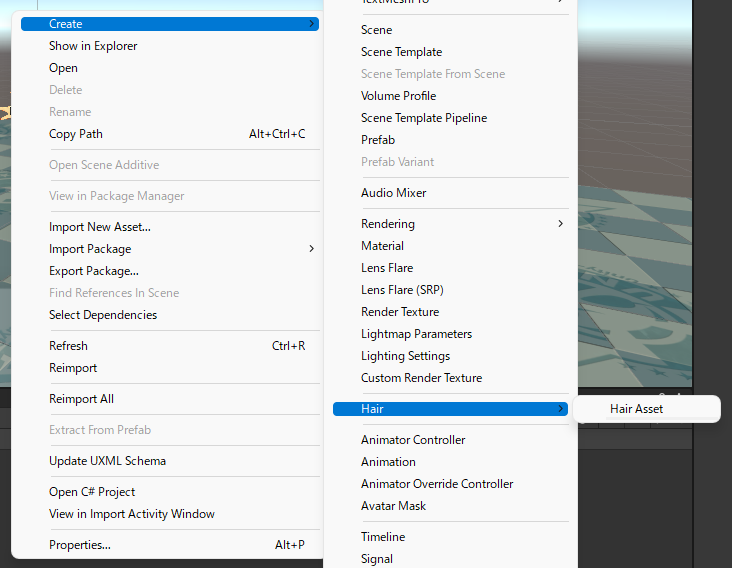Screen dimensions: 732x568
Task: Expand the Rendering submenu arrow
Action: [560, 224]
